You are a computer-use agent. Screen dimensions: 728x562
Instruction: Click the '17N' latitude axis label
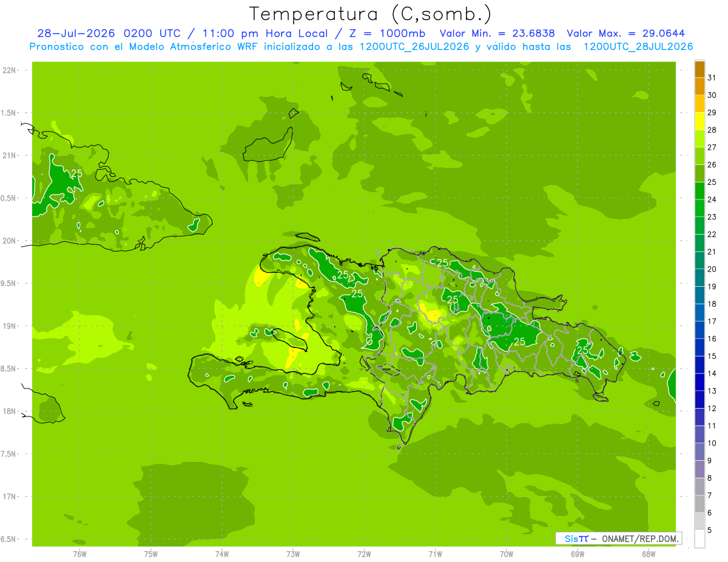[9, 497]
